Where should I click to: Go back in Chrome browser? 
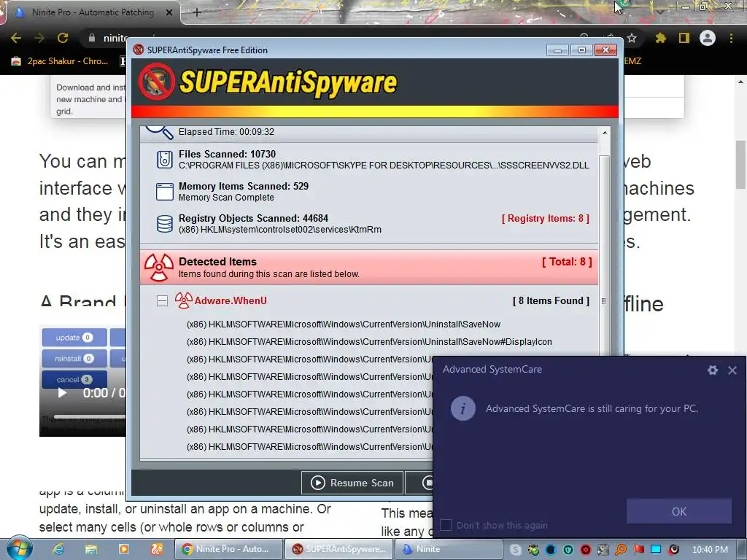16,38
